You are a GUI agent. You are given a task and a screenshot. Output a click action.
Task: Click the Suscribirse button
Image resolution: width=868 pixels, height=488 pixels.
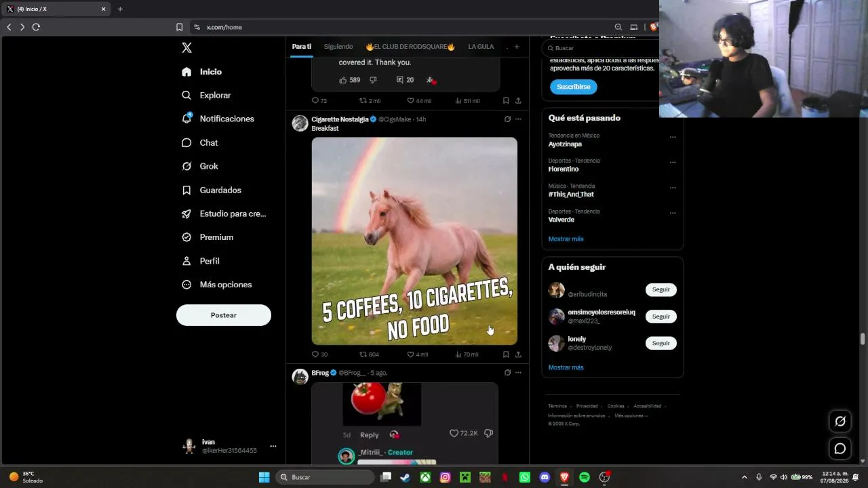[x=574, y=87]
